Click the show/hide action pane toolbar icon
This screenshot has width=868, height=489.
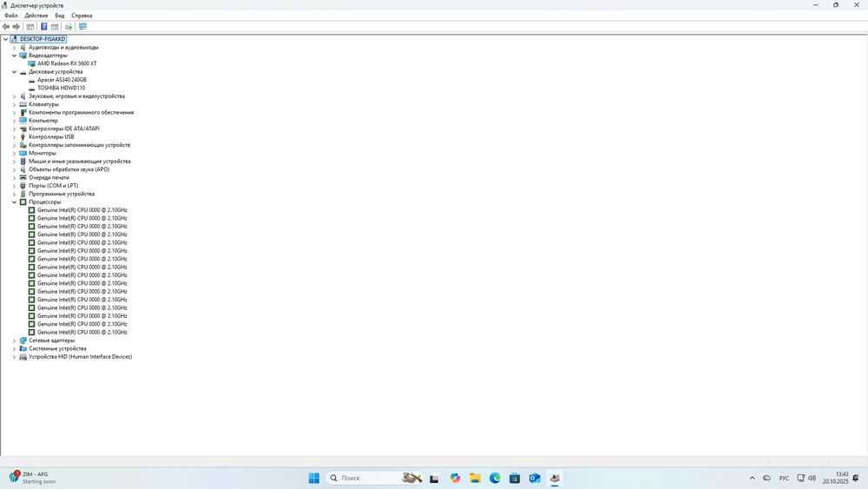55,27
